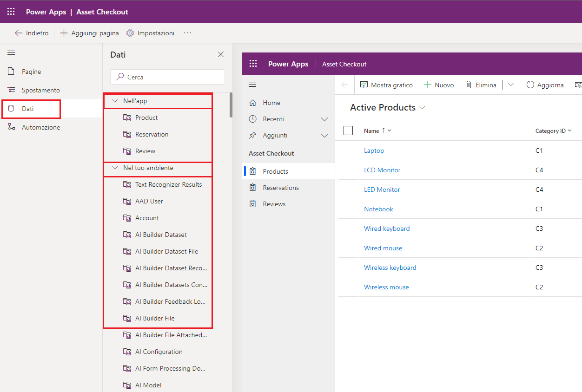Click the AI Configuration table icon
582x392 pixels.
[x=127, y=352]
